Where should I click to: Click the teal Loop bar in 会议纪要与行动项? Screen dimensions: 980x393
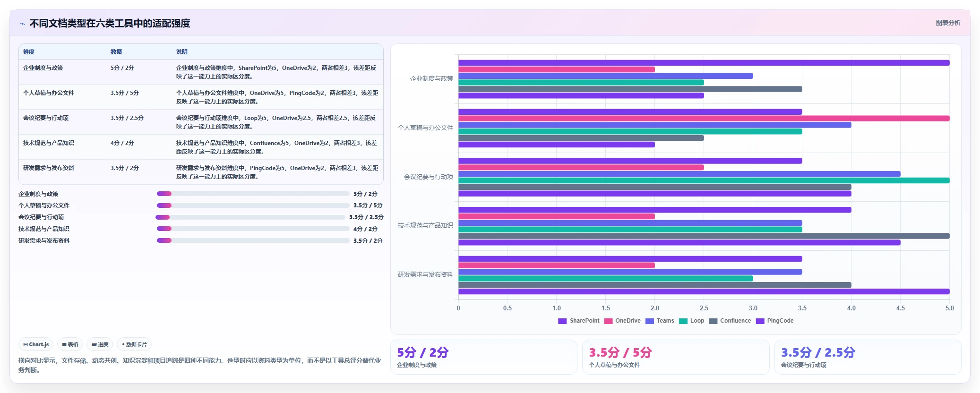tap(704, 180)
